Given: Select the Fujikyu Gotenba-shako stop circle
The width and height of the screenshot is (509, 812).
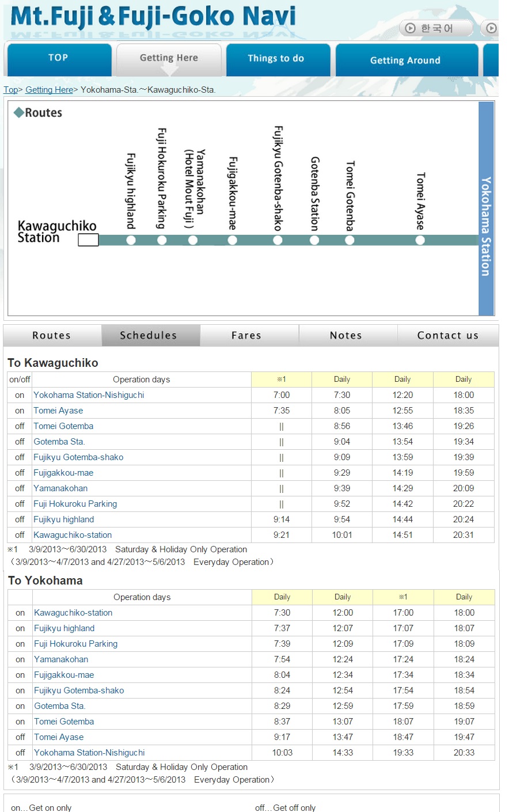Looking at the screenshot, I should coord(278,240).
